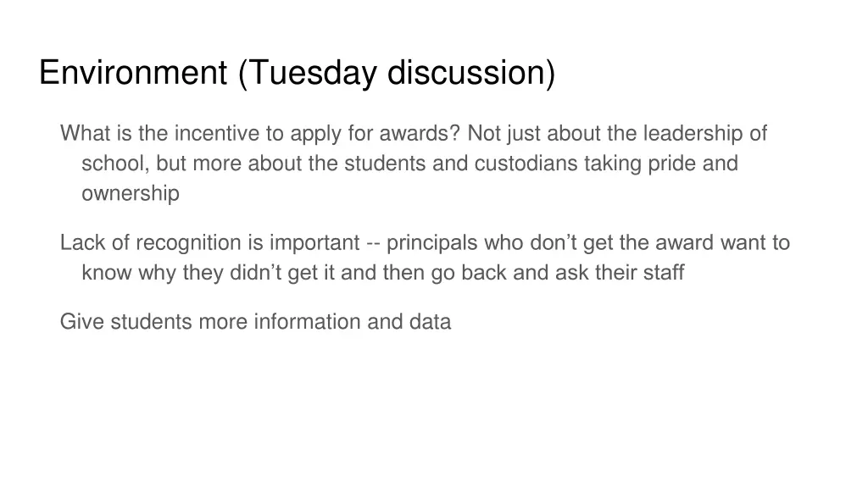The image size is (868, 488).
Task: Click "Tuesday" in the slide heading
Action: pyautogui.click(x=309, y=73)
